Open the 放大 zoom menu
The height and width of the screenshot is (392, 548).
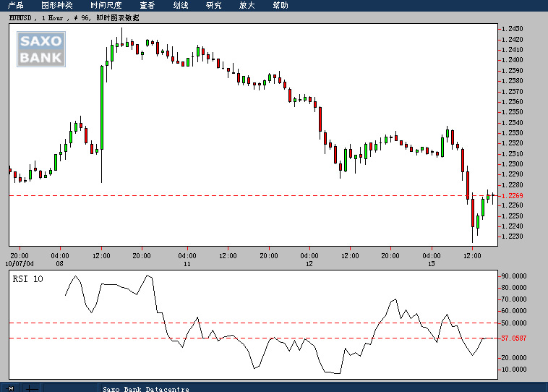pos(247,5)
